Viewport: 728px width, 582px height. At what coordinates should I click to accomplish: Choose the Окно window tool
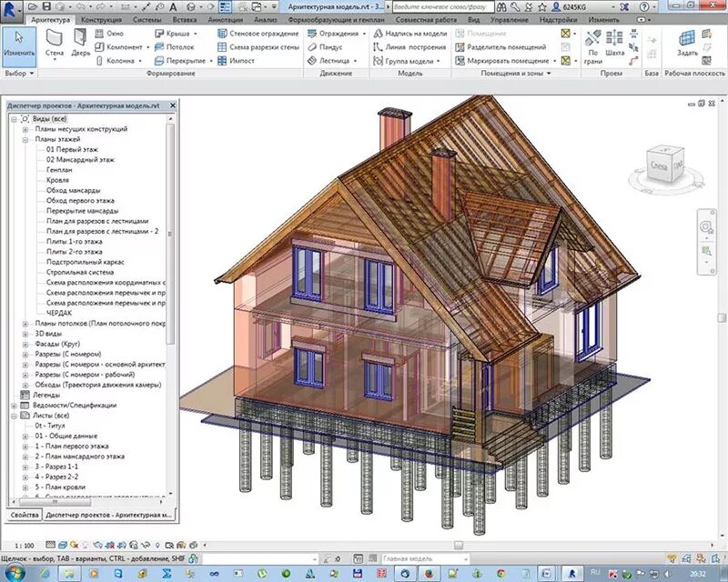point(109,34)
